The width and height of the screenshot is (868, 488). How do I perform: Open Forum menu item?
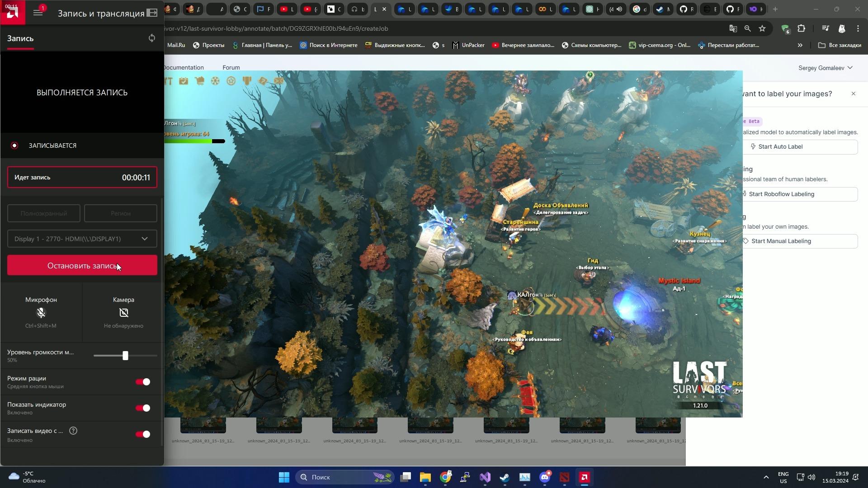231,67
